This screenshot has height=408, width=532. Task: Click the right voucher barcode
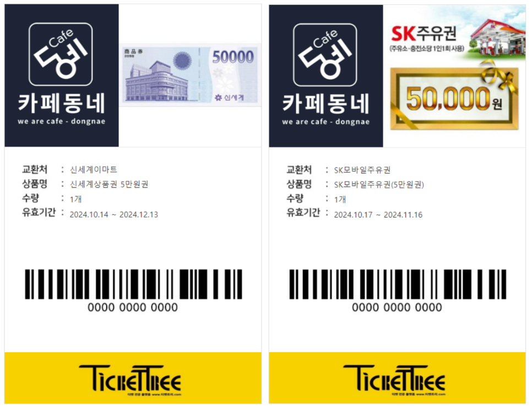(398, 284)
